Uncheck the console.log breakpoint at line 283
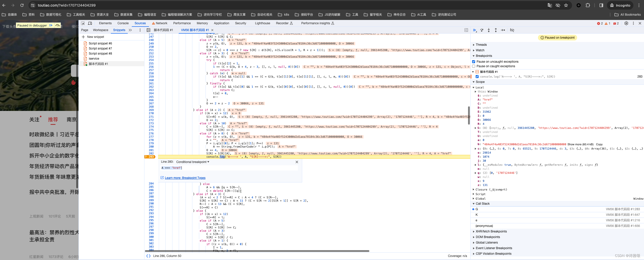Image resolution: width=644 pixels, height=260 pixels. click(477, 77)
